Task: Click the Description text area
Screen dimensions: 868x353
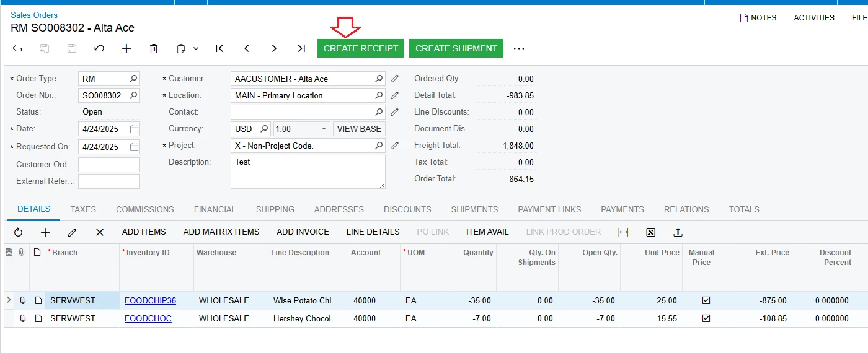Action: click(x=308, y=172)
